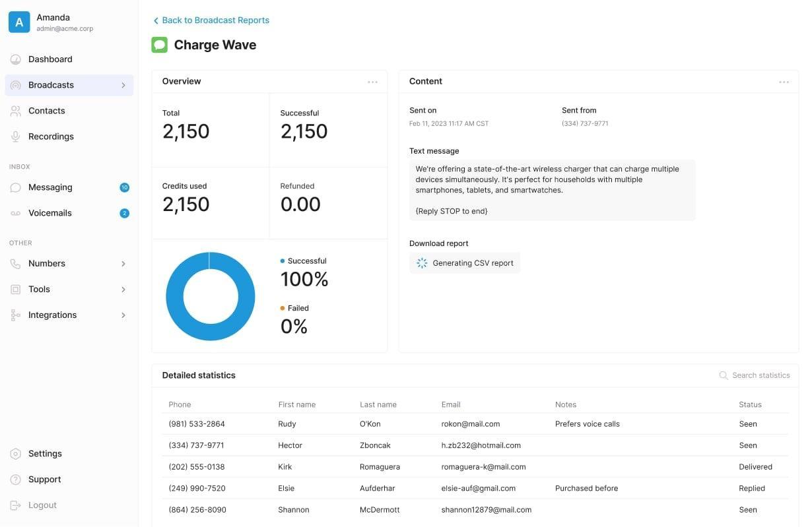Viewport: 812px width, 527px height.
Task: Click the Search statistics field
Action: click(761, 375)
